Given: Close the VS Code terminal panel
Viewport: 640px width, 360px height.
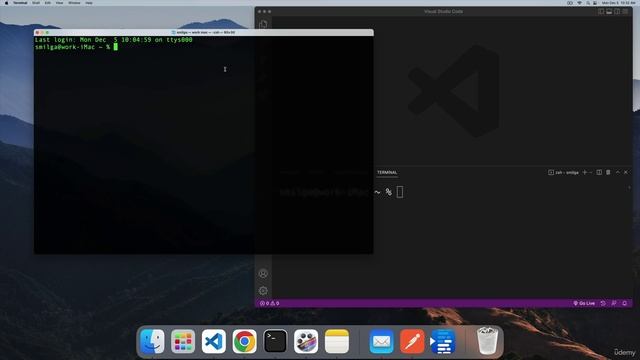Looking at the screenshot, I should pyautogui.click(x=626, y=172).
